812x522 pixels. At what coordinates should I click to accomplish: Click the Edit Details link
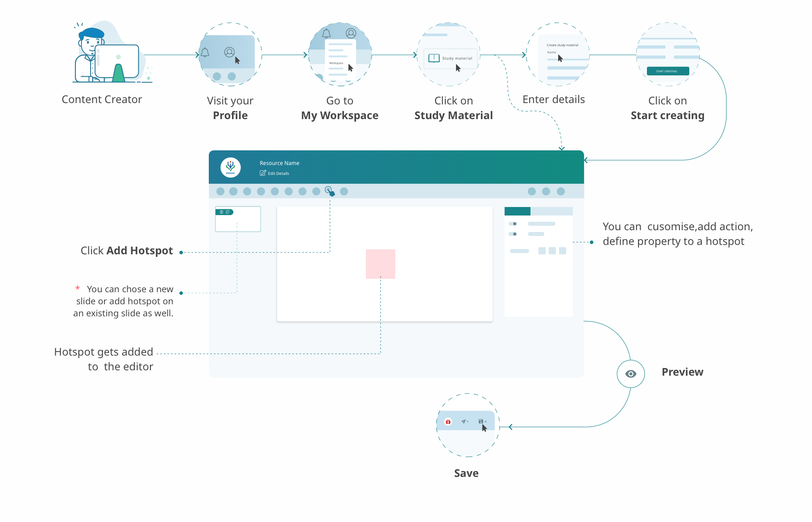click(275, 174)
